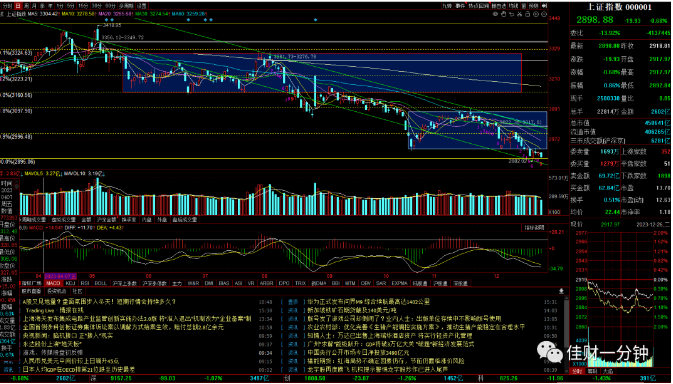Open the 指标说明 indicator dropdown in MACD panel
Screen dimensions: 673x384
coord(534,227)
